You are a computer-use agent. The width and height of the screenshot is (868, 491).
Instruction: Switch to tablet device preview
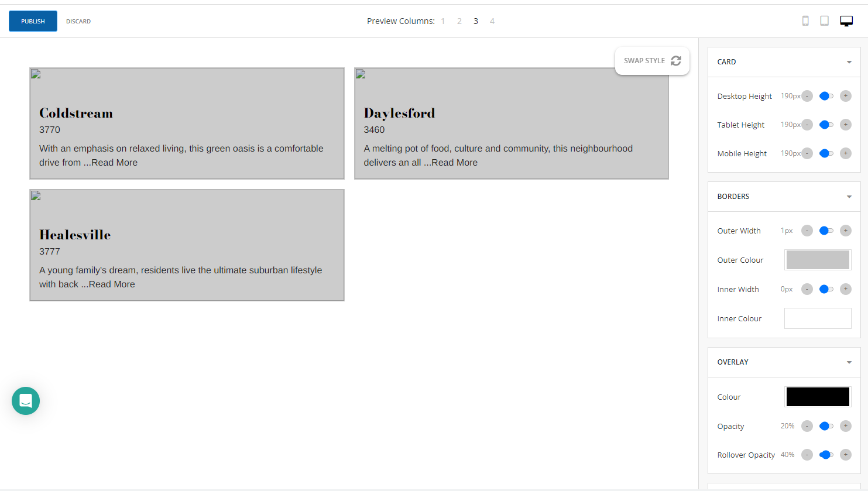click(x=824, y=21)
